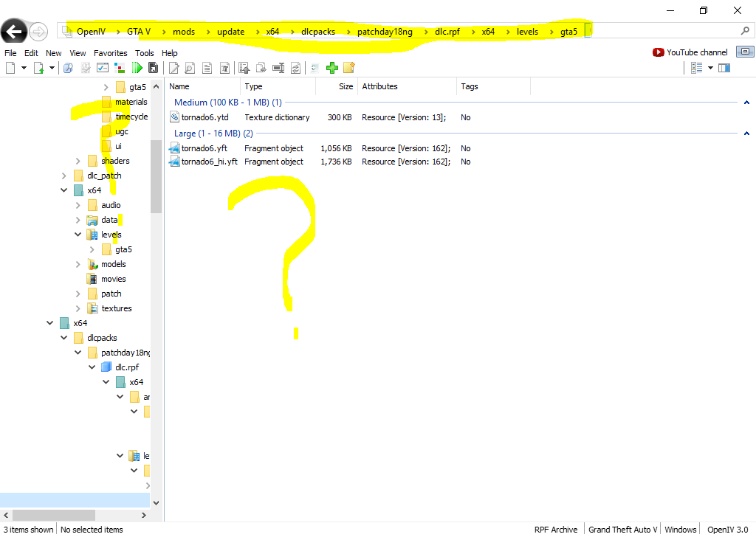Click the Grand Theft Auto V status entry

click(x=622, y=530)
